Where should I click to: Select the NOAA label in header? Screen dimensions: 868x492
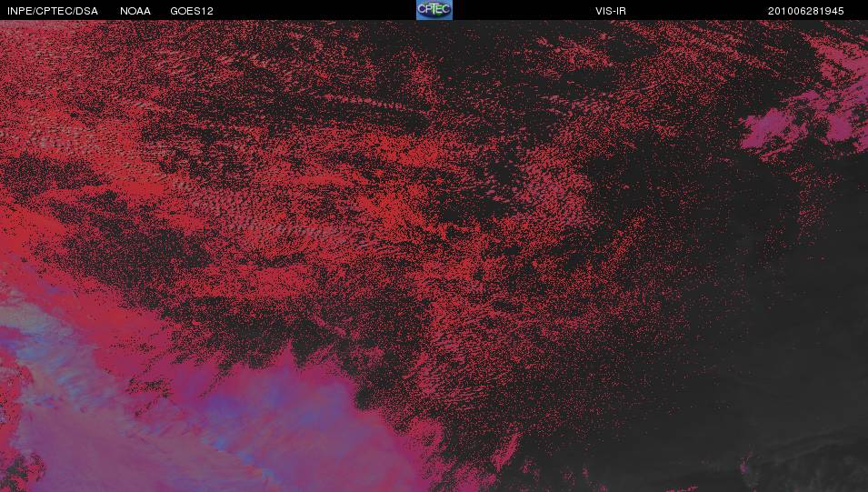click(135, 11)
